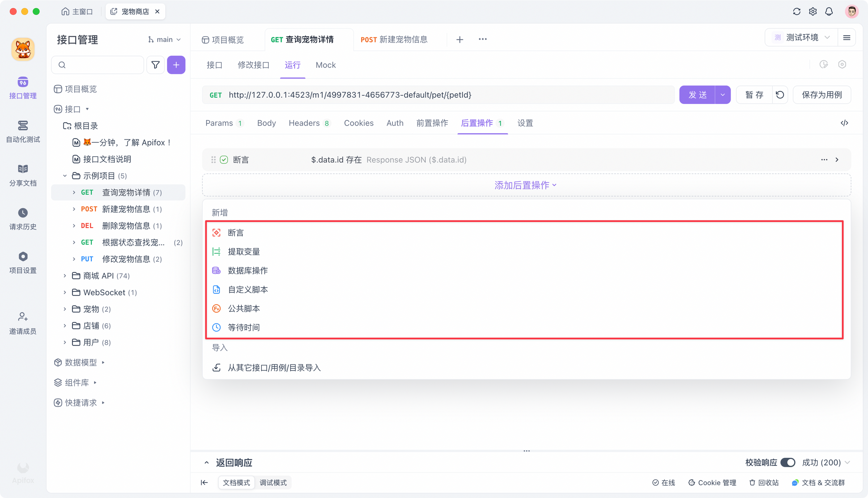The height and width of the screenshot is (498, 868).
Task: Open the filter icon beside the search box
Action: click(155, 65)
